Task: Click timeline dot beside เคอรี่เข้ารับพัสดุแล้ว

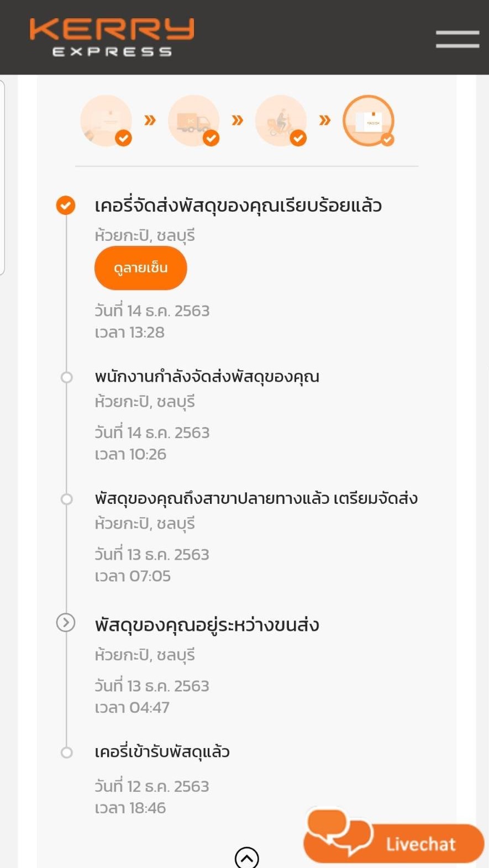Action: [x=66, y=752]
